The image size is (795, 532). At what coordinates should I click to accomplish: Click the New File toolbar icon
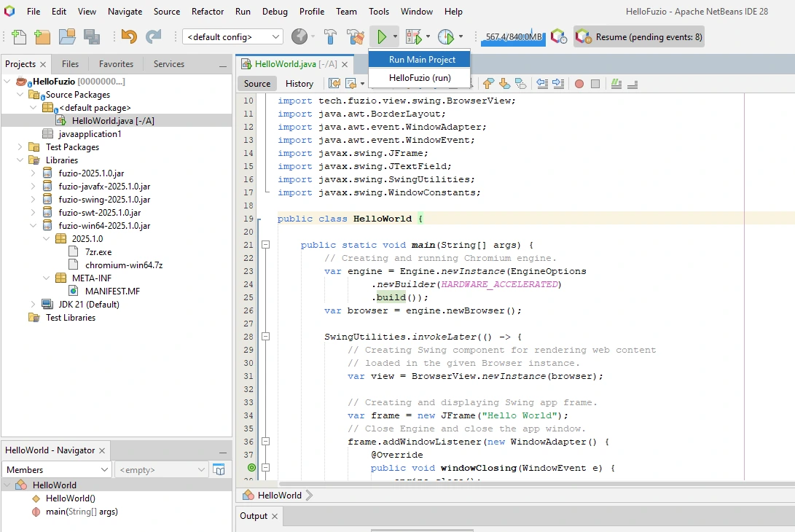point(19,36)
